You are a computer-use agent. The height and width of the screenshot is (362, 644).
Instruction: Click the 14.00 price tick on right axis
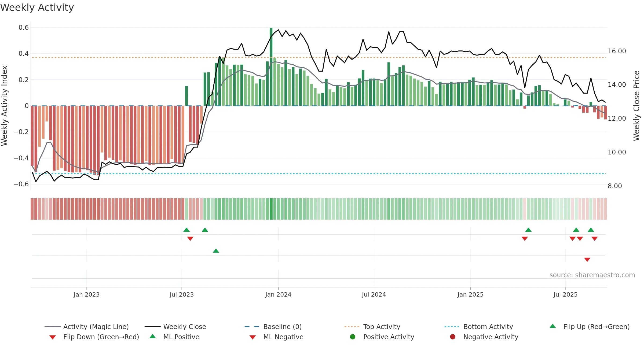click(x=617, y=84)
